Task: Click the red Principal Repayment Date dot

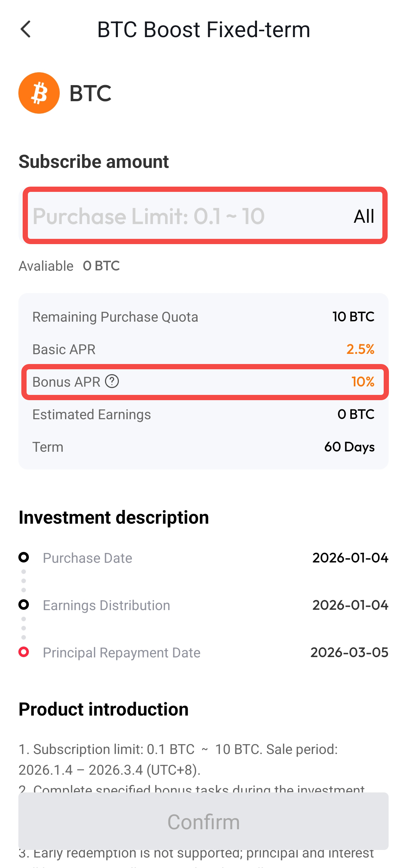Action: (x=24, y=652)
